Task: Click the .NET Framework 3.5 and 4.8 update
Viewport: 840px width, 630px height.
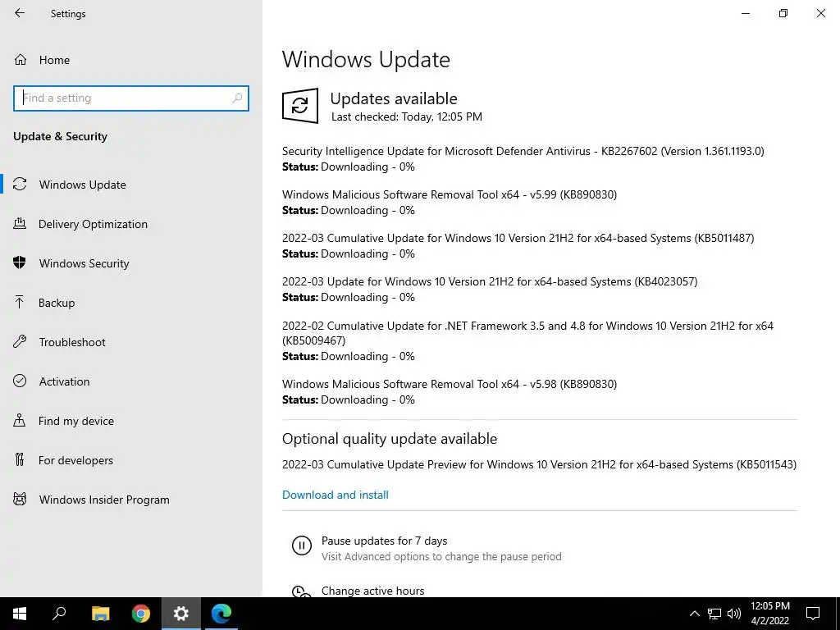Action: pyautogui.click(x=527, y=333)
